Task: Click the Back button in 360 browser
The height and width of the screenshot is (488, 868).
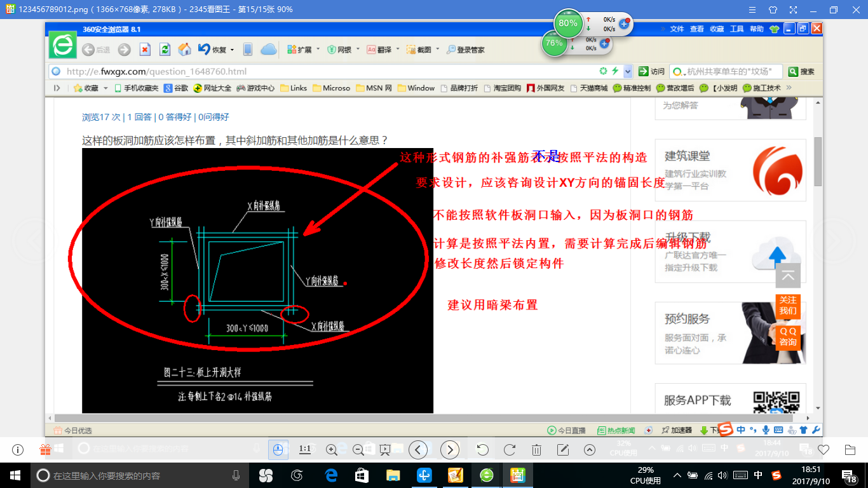Action: click(x=95, y=50)
